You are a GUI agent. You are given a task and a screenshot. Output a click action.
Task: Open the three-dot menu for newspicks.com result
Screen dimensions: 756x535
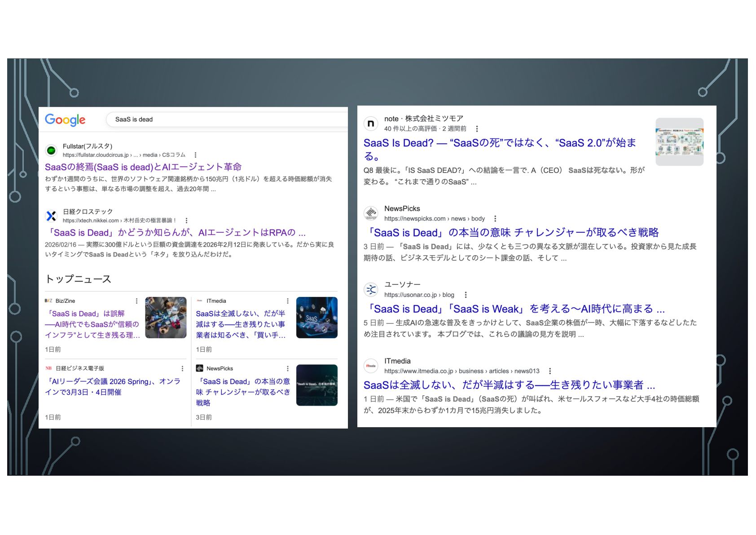(x=495, y=219)
